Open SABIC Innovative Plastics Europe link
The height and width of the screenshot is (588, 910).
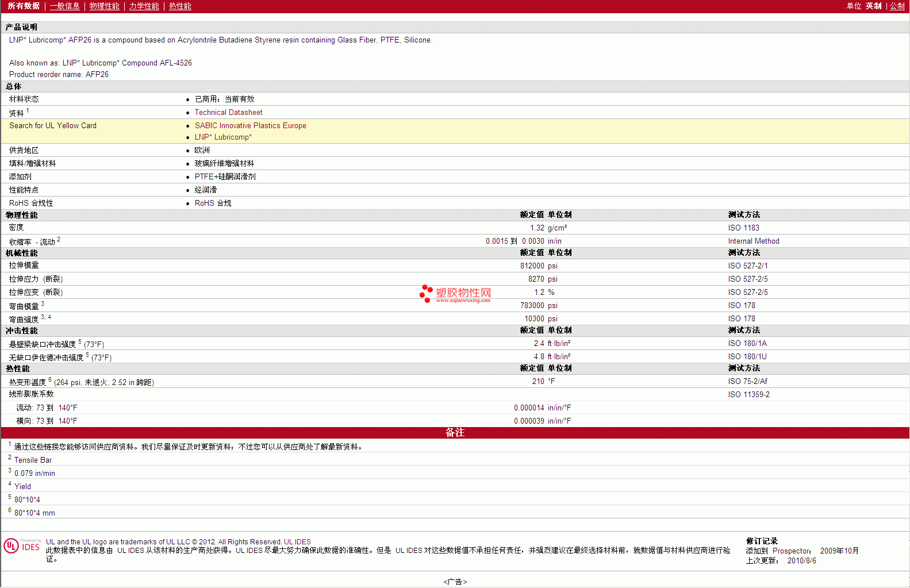pos(250,126)
